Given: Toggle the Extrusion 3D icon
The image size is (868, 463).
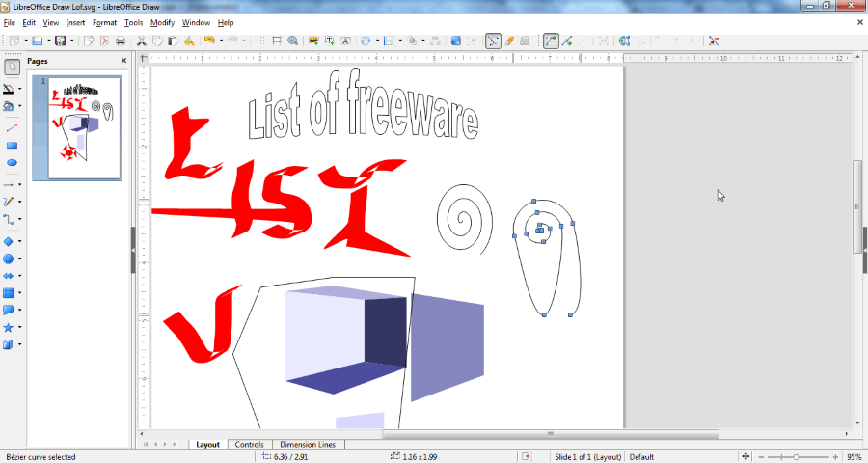Looking at the screenshot, I should pos(526,41).
